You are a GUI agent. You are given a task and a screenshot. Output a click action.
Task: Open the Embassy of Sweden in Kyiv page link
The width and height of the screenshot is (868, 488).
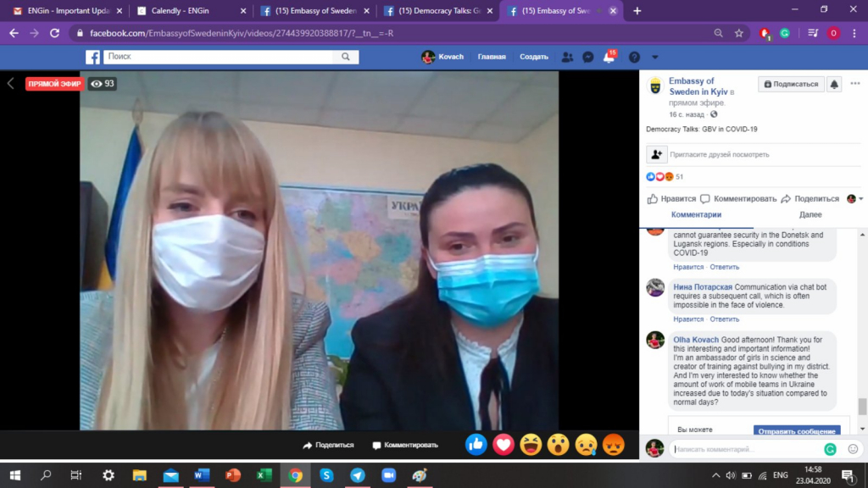(x=698, y=86)
